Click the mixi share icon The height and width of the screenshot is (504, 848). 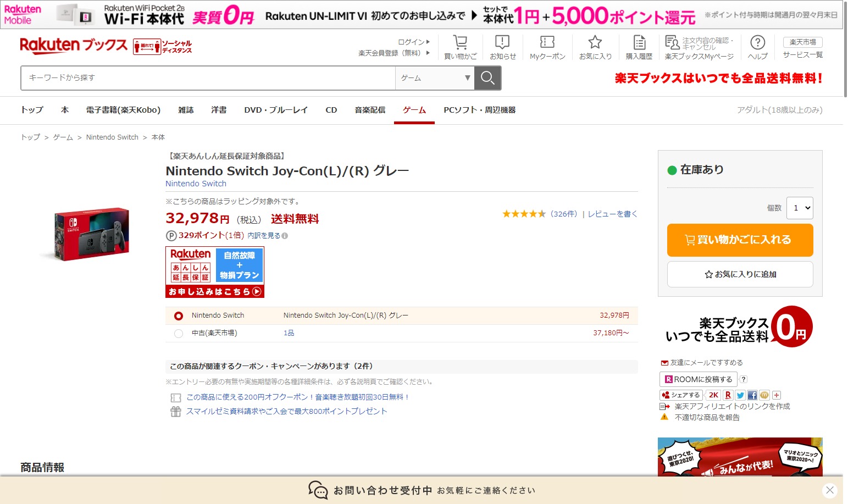[764, 395]
